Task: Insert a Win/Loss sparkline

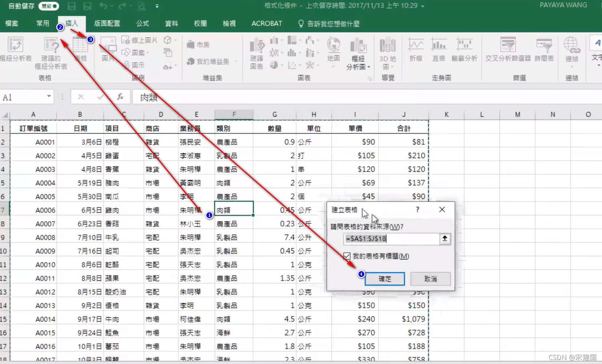Action: click(465, 49)
